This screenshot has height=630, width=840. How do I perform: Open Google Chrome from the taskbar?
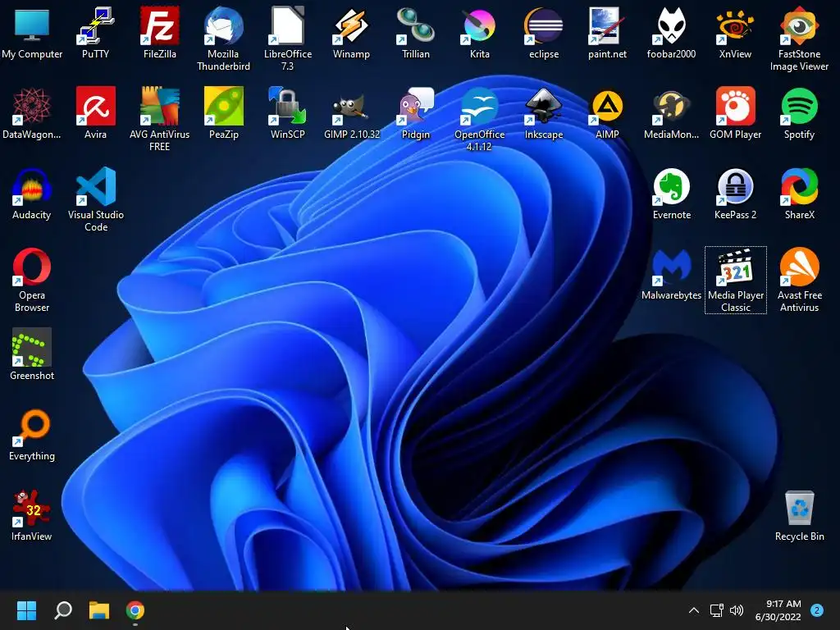pyautogui.click(x=135, y=610)
